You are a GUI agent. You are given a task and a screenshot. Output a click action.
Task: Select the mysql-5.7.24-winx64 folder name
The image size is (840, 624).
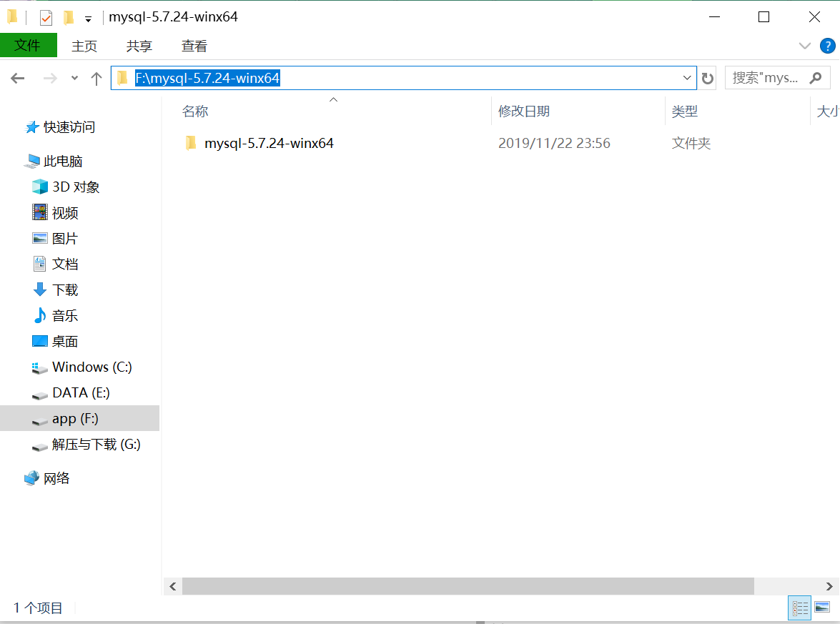click(x=269, y=144)
